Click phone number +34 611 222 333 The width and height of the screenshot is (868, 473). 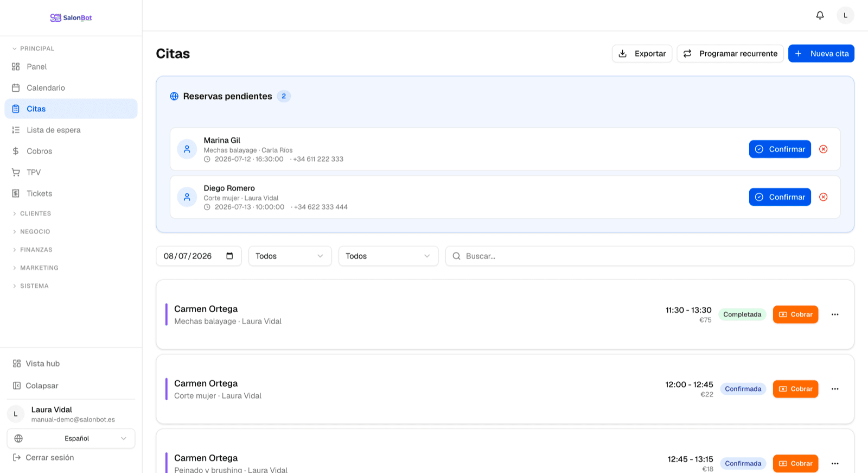[x=318, y=160]
